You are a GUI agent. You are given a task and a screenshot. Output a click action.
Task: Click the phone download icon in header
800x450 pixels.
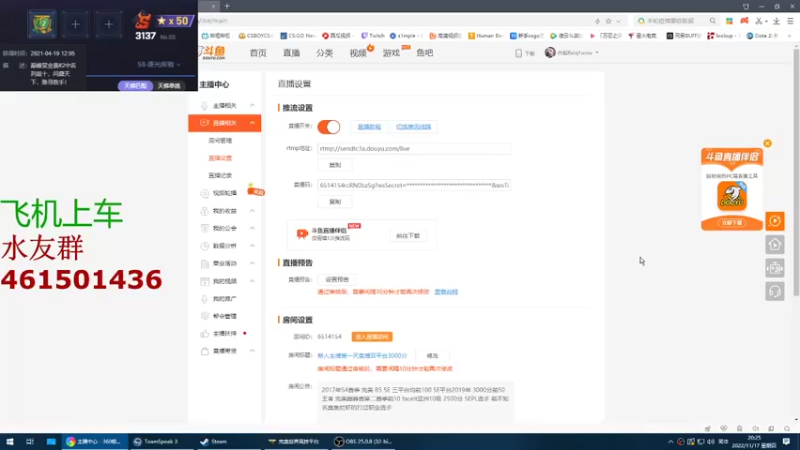[518, 53]
